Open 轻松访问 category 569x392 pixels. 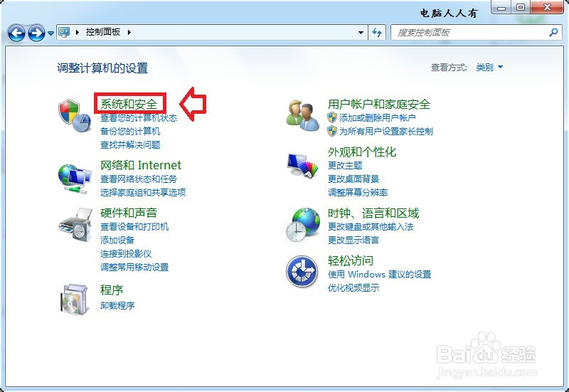(351, 260)
